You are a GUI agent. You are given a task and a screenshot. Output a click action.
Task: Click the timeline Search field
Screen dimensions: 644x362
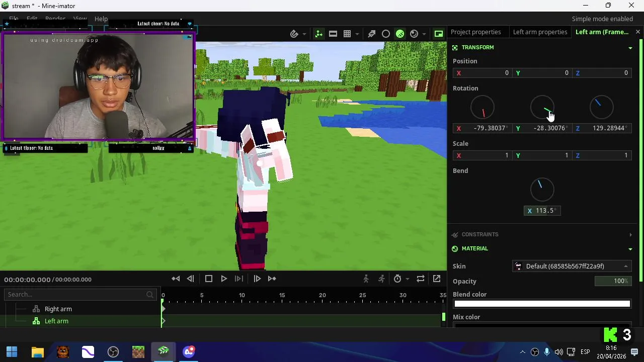pos(80,294)
